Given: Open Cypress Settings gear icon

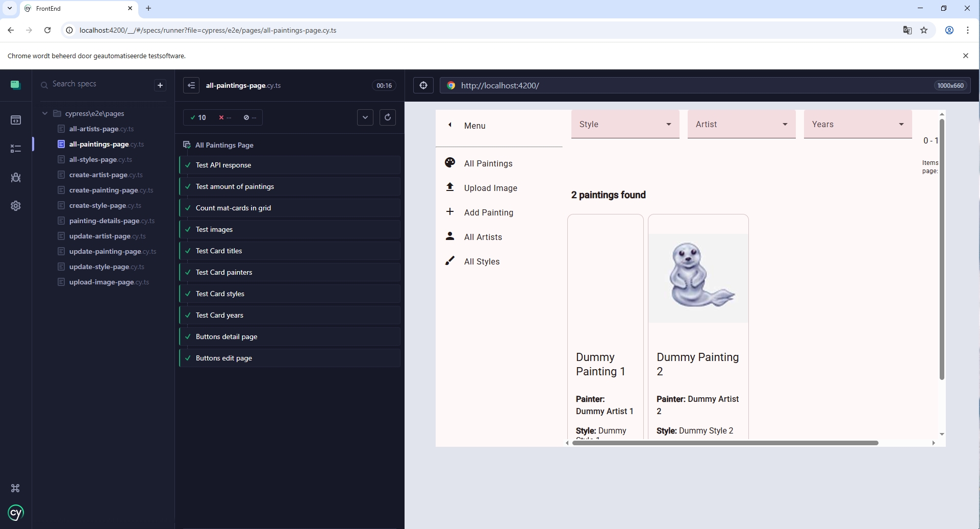Looking at the screenshot, I should [x=16, y=206].
